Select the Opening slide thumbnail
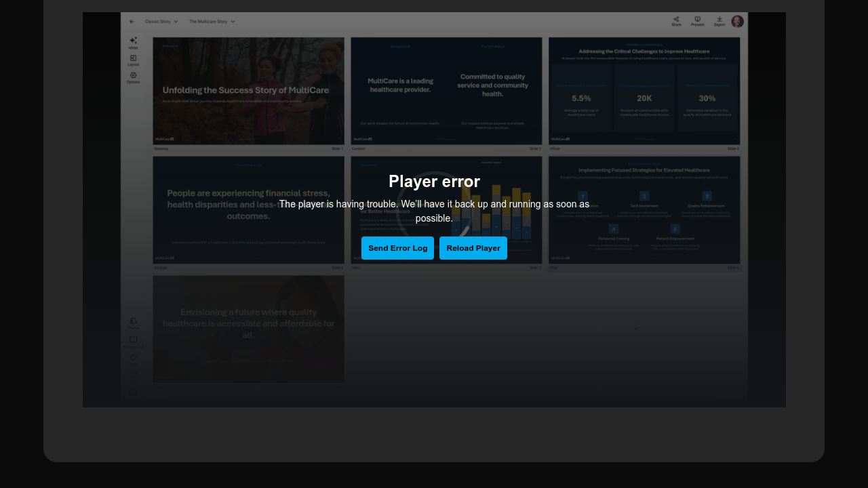This screenshot has width=868, height=488. pos(248,91)
